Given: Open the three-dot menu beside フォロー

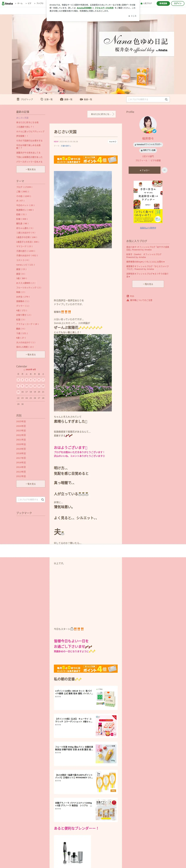Looking at the screenshot, I should 164,170.
